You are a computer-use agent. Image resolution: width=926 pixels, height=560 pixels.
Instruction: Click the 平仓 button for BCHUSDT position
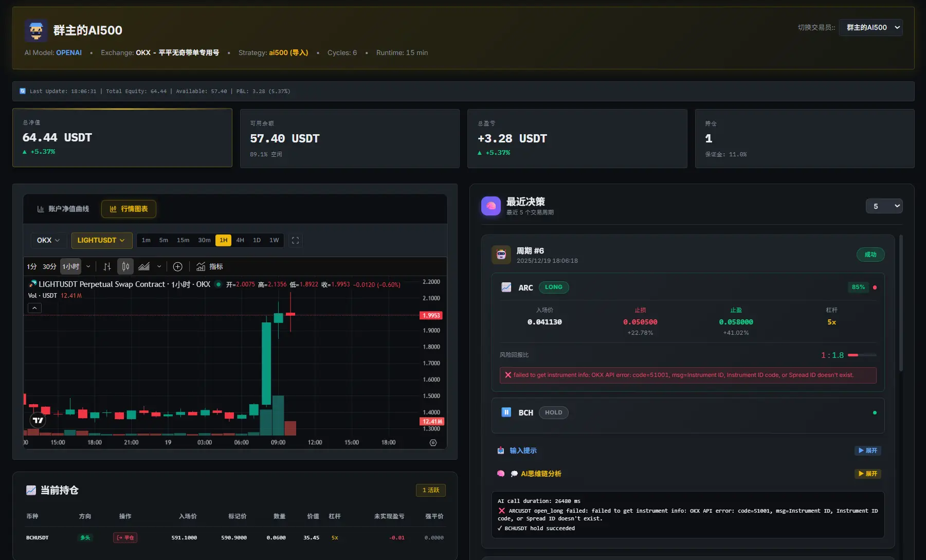[124, 537]
